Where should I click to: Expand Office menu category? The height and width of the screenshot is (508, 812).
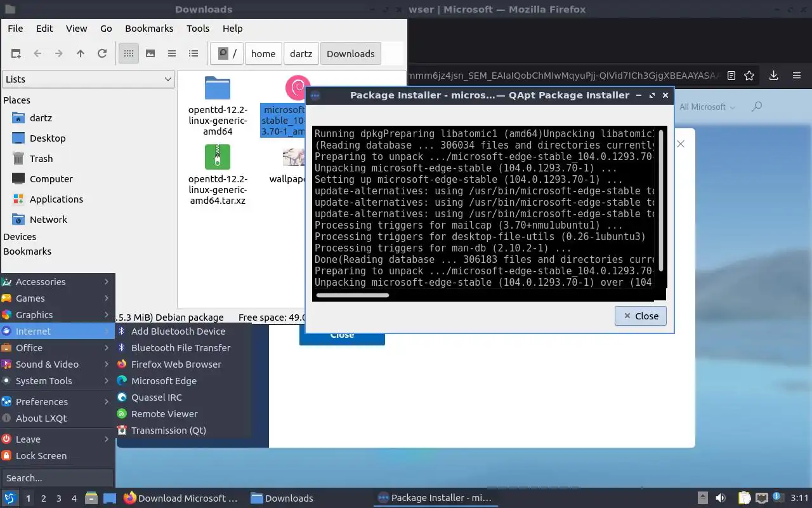(x=57, y=347)
